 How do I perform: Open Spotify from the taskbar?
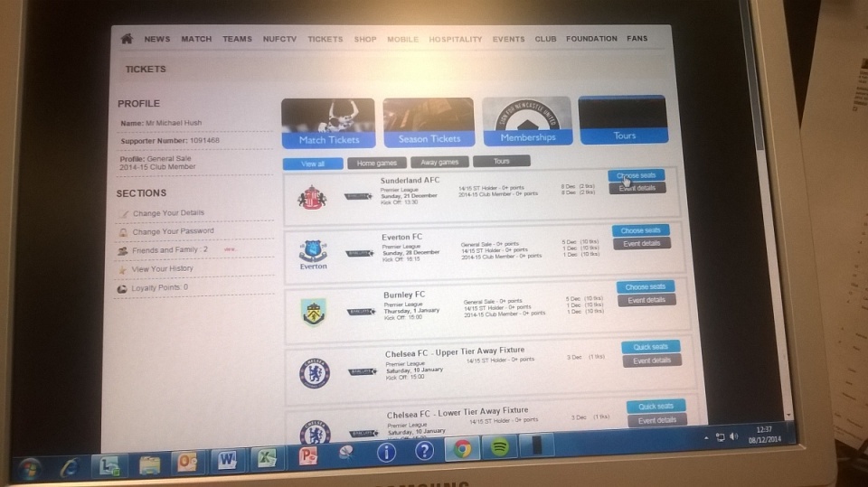coord(500,446)
